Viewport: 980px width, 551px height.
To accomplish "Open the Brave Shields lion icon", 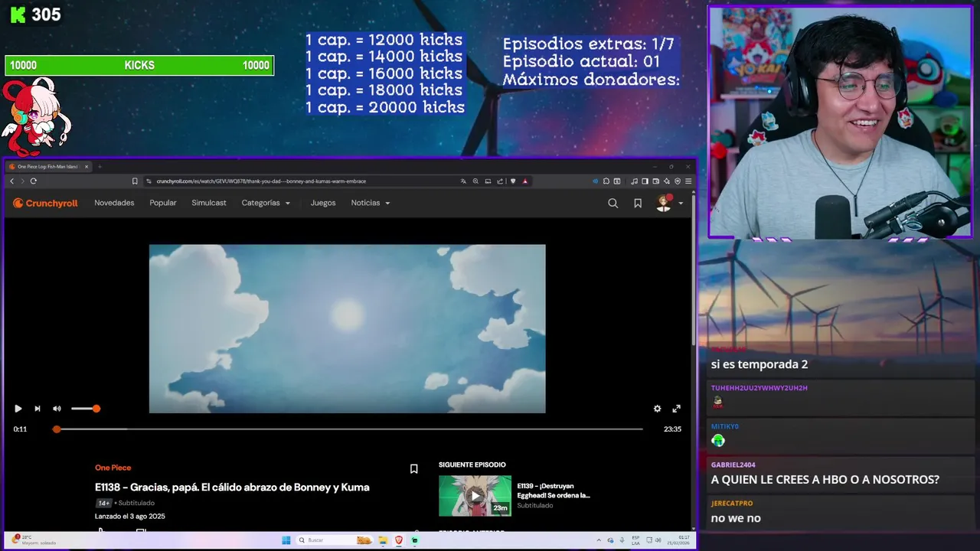I will [513, 181].
